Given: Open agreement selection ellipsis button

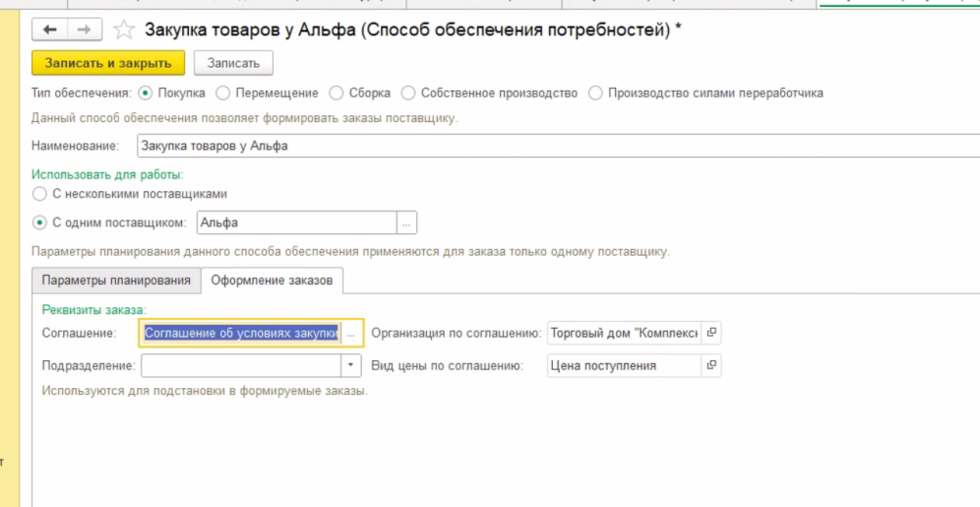Looking at the screenshot, I should pos(351,333).
